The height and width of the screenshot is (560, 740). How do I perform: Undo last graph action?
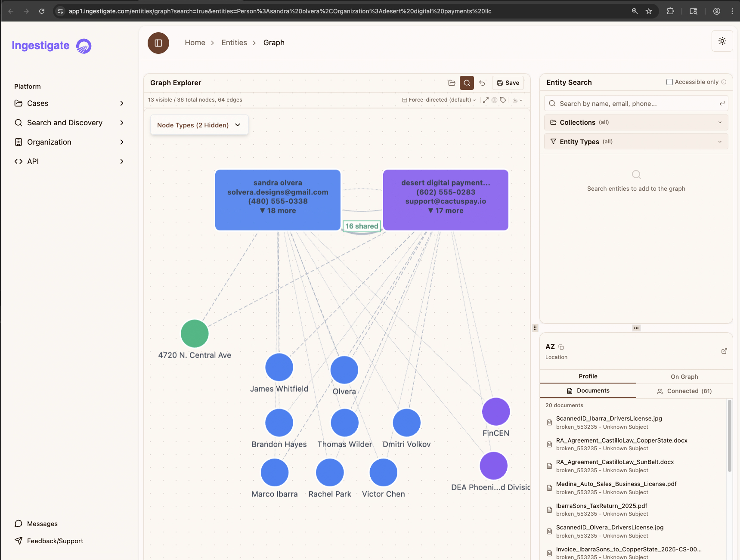coord(482,83)
